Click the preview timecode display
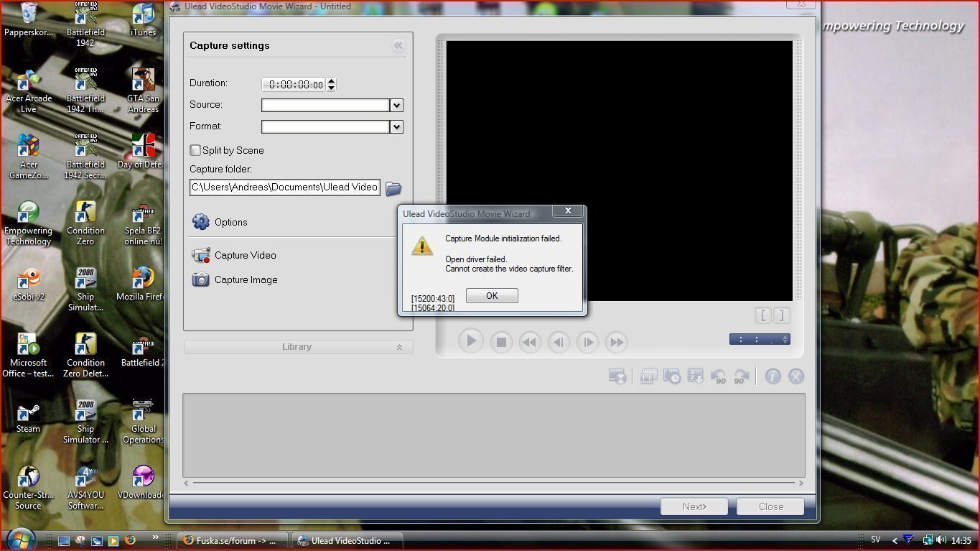This screenshot has height=551, width=980. coord(760,339)
